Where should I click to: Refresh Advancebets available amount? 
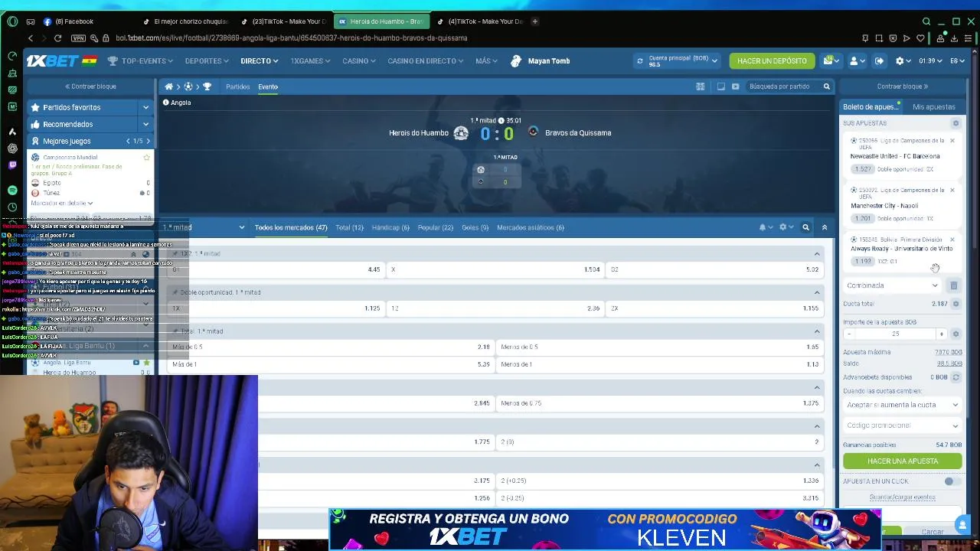pos(955,377)
